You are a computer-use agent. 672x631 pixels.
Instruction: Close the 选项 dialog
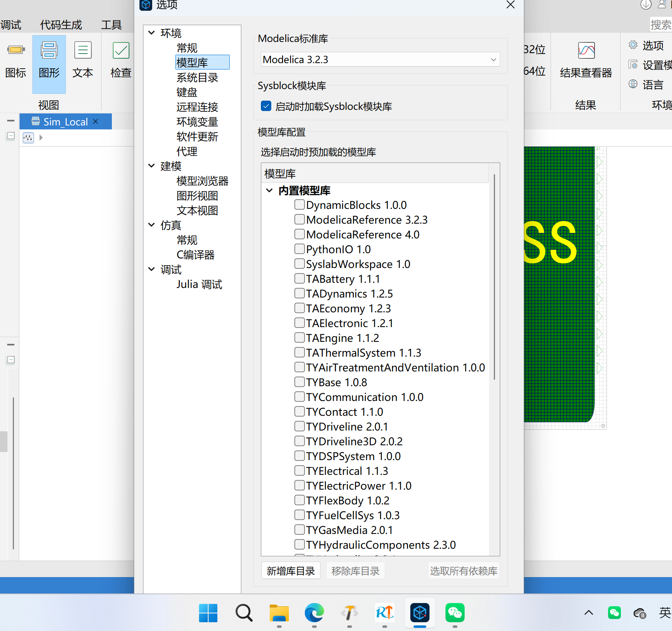pos(511,4)
